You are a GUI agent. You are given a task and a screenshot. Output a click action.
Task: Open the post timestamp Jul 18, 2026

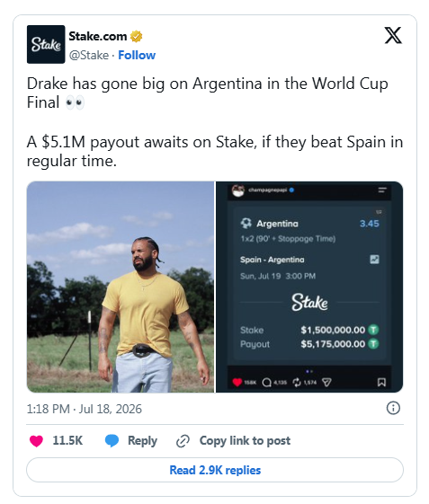click(x=84, y=409)
